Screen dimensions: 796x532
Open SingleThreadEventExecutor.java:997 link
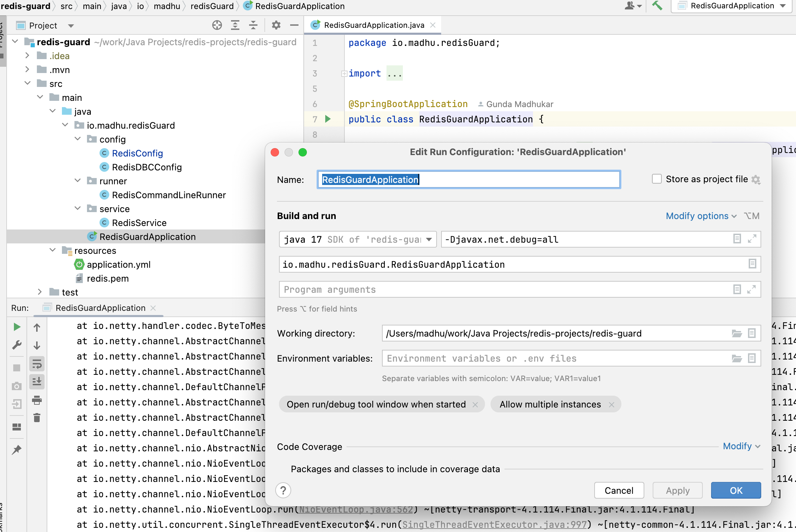[495, 525]
